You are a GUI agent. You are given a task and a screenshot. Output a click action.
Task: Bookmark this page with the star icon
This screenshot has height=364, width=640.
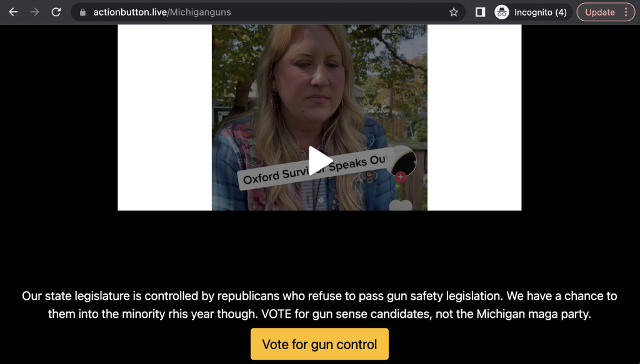coord(454,12)
